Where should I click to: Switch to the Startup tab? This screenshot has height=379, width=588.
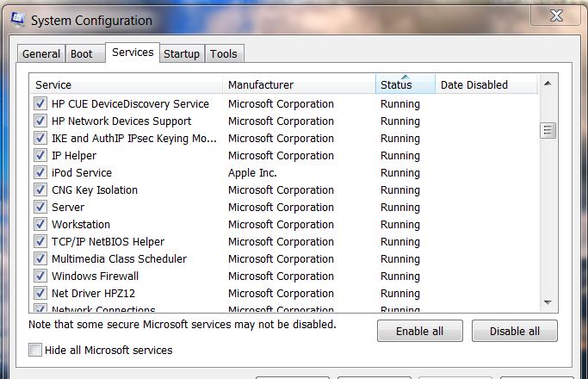point(182,53)
